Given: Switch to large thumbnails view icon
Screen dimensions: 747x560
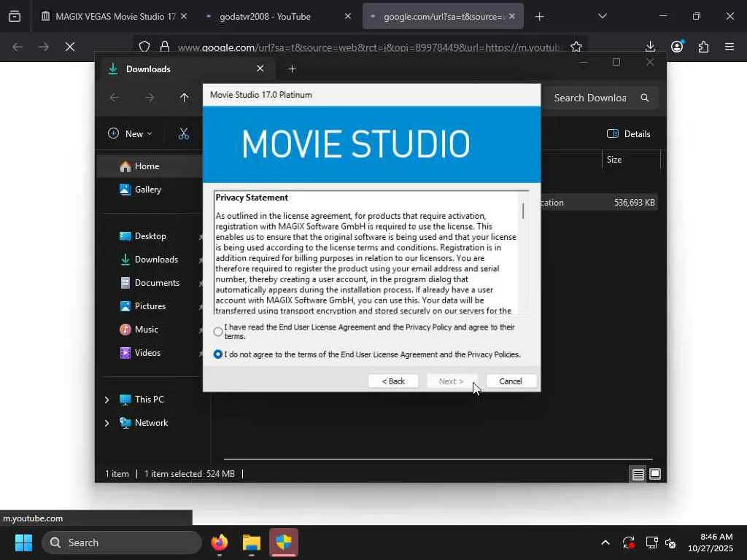Looking at the screenshot, I should coord(655,474).
